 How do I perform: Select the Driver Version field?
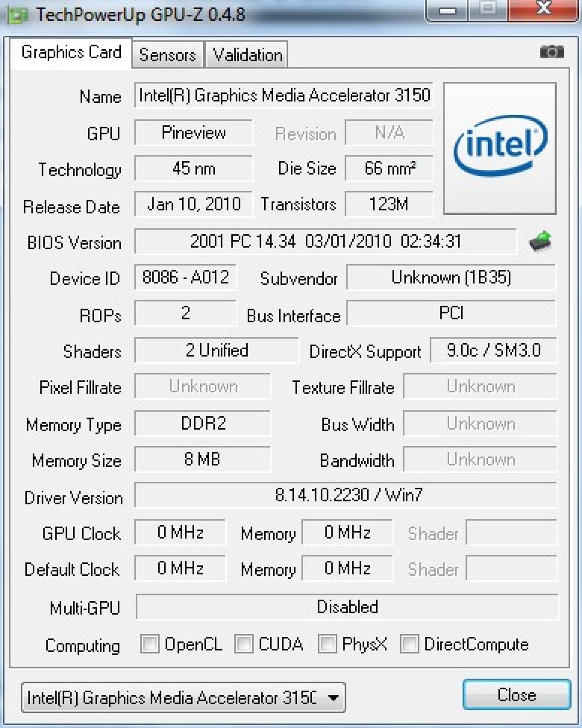coord(346,495)
